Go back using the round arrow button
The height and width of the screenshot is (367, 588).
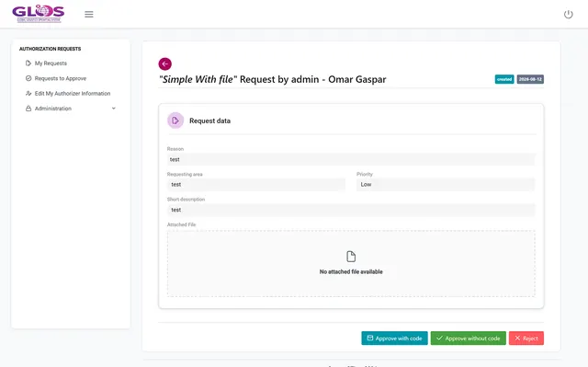[x=165, y=63]
